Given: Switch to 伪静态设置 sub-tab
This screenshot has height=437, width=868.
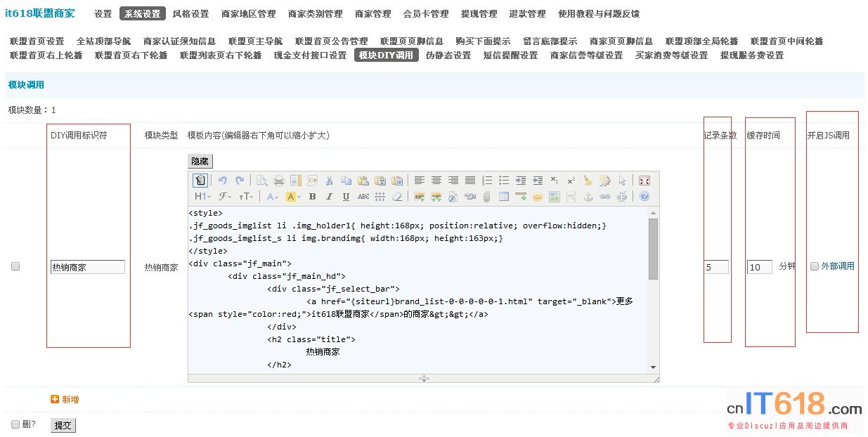Looking at the screenshot, I should click(448, 56).
